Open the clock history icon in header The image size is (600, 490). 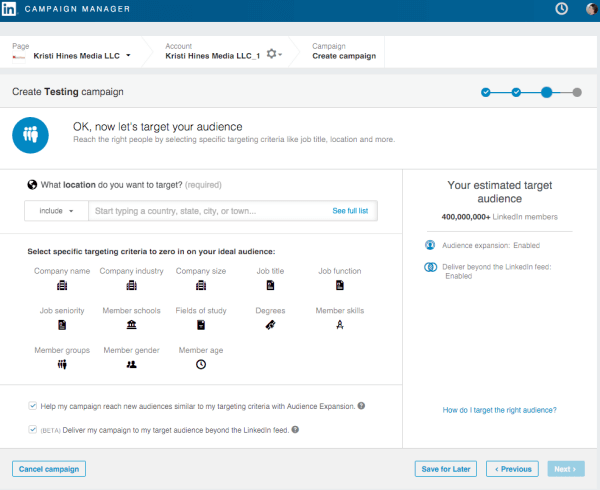click(x=561, y=8)
